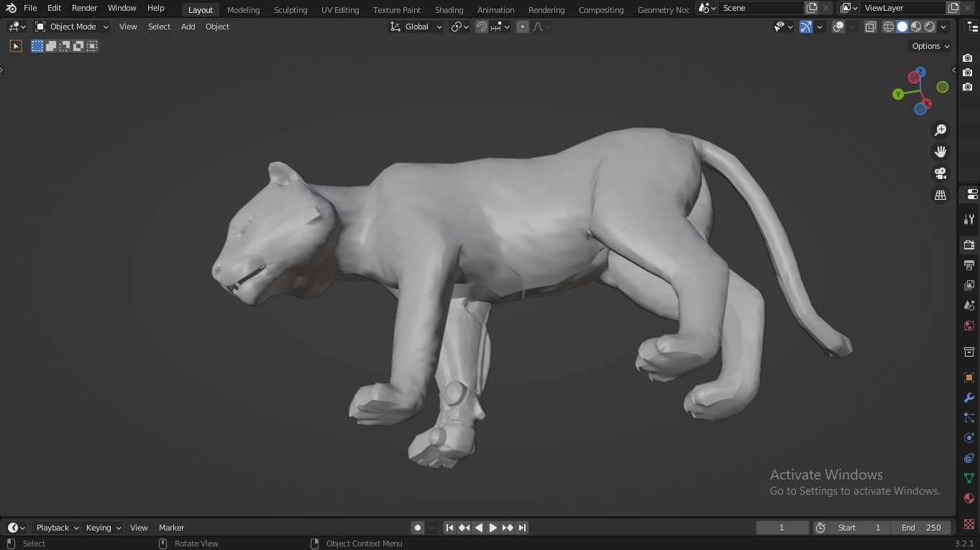
Task: Open Object properties orange square icon
Action: [x=969, y=377]
